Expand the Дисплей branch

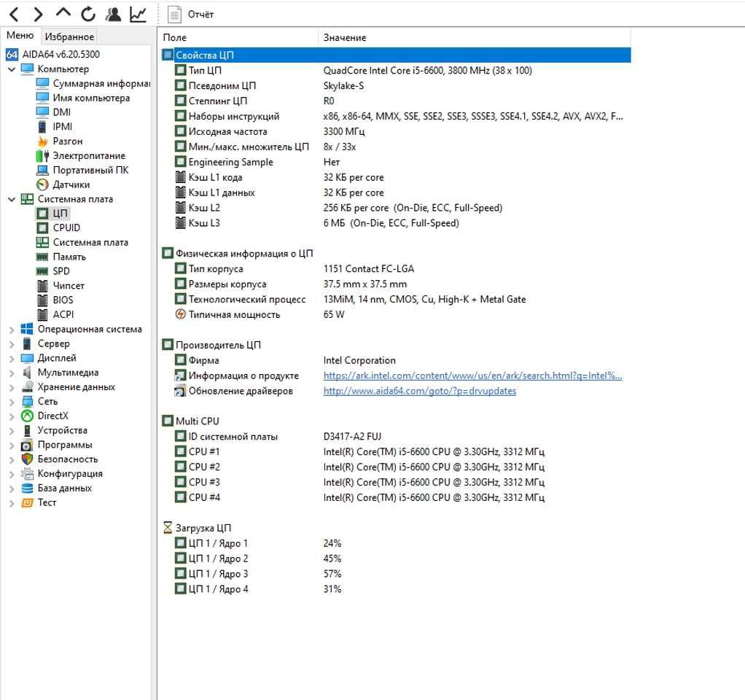pyautogui.click(x=12, y=359)
